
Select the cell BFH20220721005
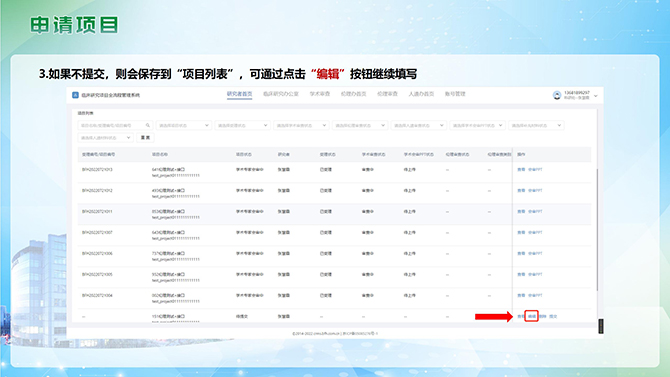[97, 274]
